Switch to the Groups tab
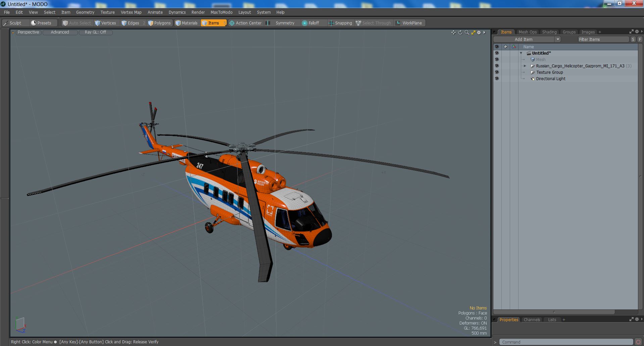Screen dimensions: 644x346 point(569,32)
